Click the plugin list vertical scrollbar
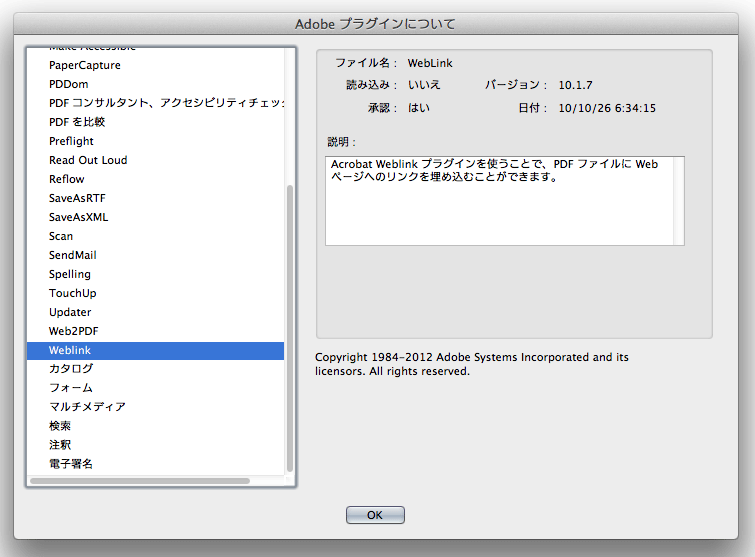 coord(290,327)
